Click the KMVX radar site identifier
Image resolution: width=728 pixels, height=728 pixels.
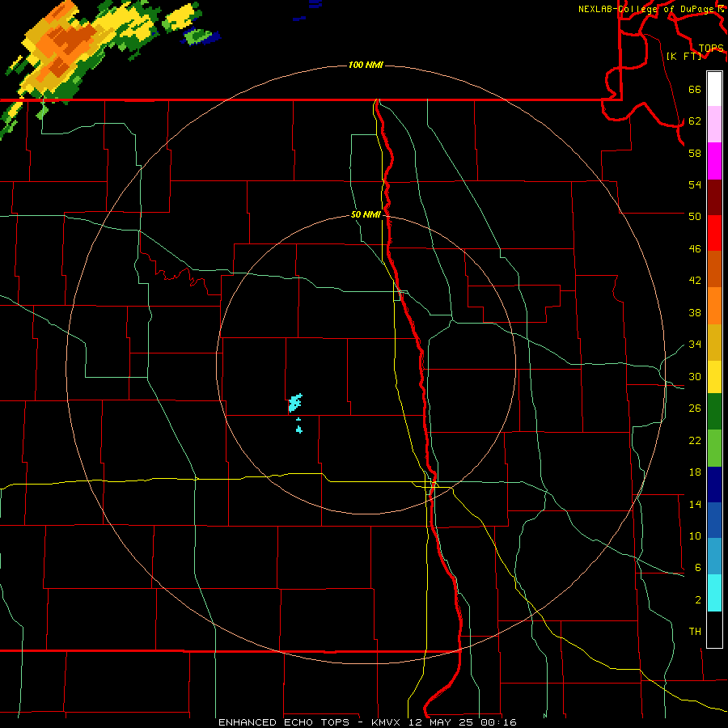tap(385, 722)
